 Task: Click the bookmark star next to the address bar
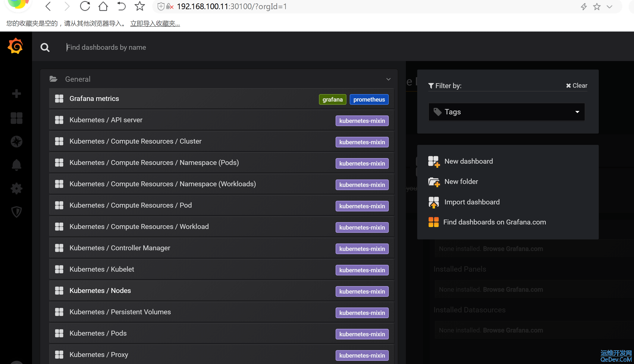(x=140, y=6)
